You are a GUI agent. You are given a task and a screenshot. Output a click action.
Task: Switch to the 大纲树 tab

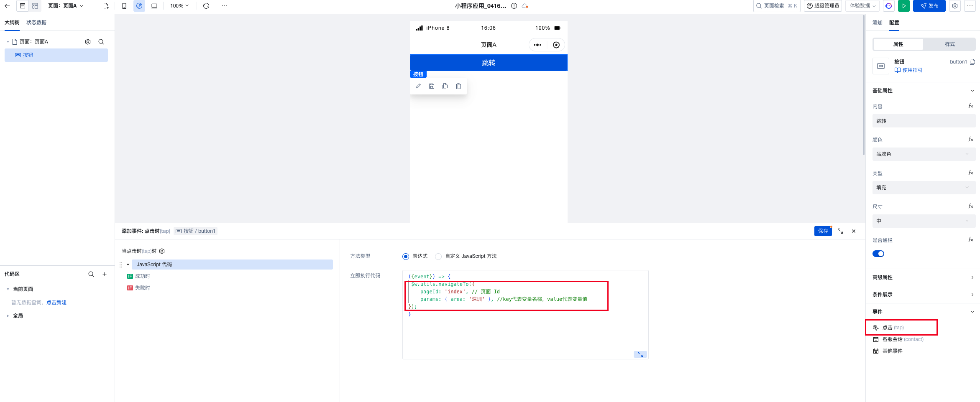(x=12, y=23)
